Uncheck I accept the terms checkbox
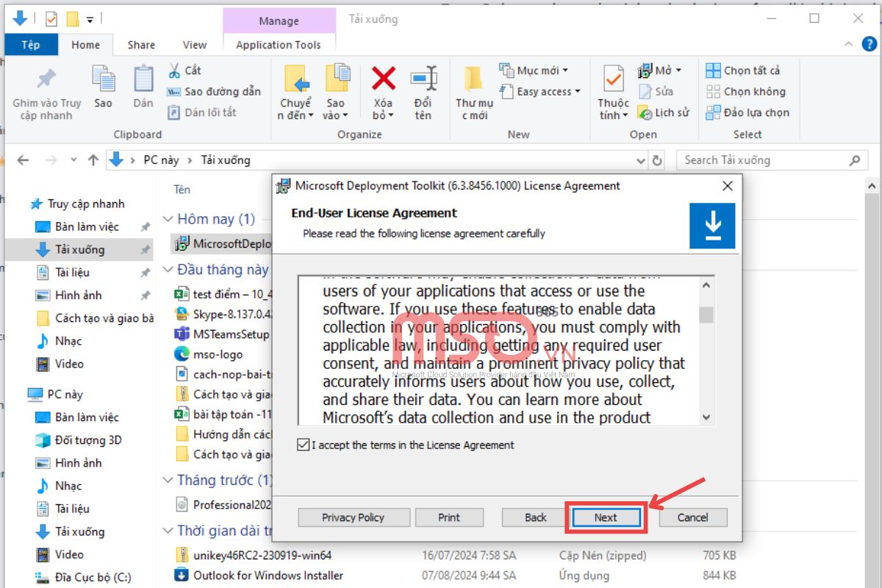Viewport: 882px width, 588px height. click(304, 445)
